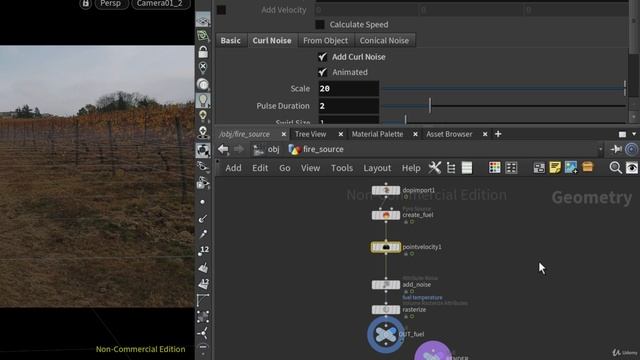Click the point trails icon with arrow
Screen dimensions: 640x360
point(203,234)
